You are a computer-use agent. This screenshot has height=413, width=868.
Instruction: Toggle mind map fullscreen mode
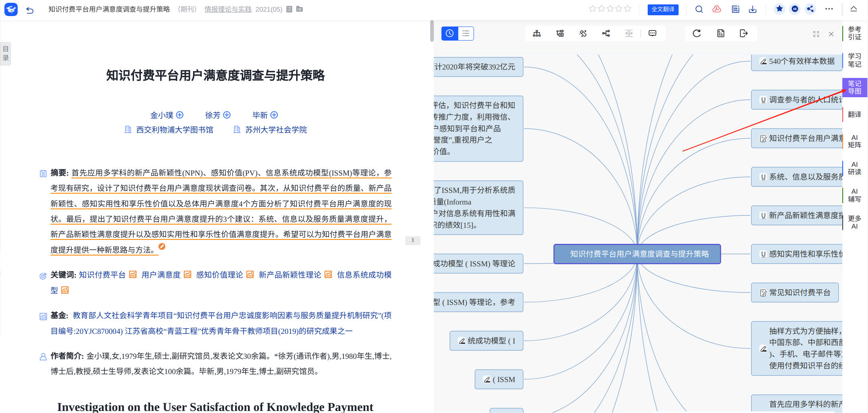[816, 34]
